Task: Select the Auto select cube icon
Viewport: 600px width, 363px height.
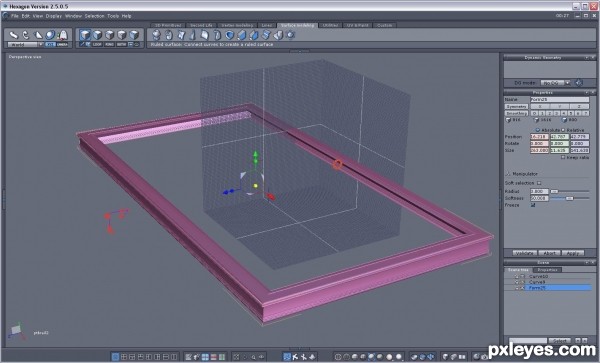Action: coord(85,35)
